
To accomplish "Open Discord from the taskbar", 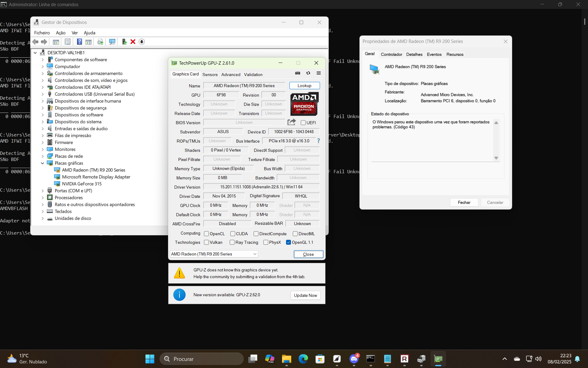I will pos(354,359).
